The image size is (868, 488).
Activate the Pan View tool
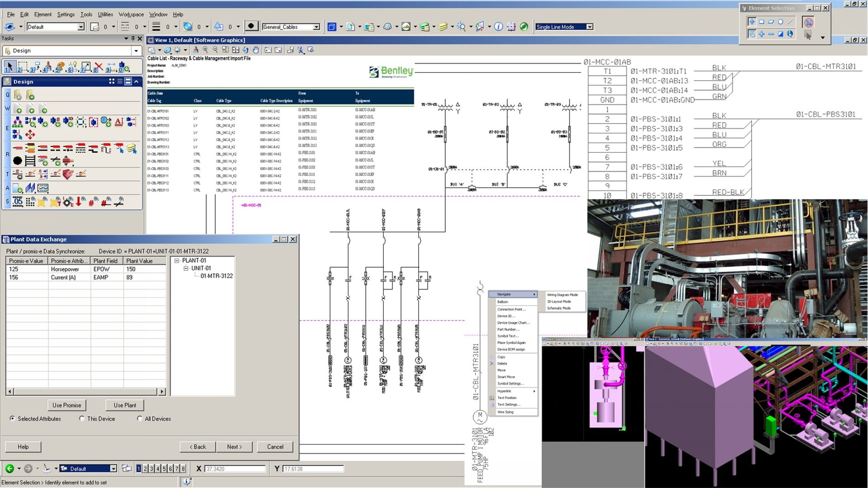tap(256, 50)
